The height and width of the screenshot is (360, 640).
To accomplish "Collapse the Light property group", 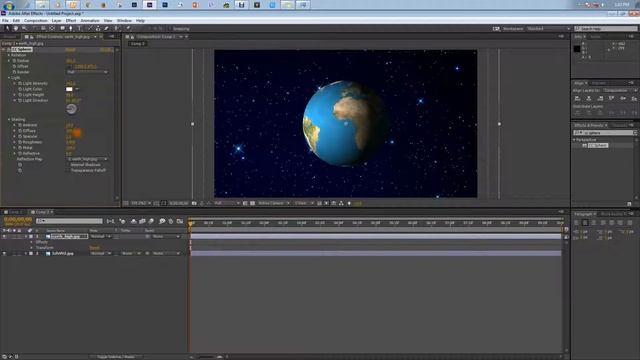I will coord(9,78).
